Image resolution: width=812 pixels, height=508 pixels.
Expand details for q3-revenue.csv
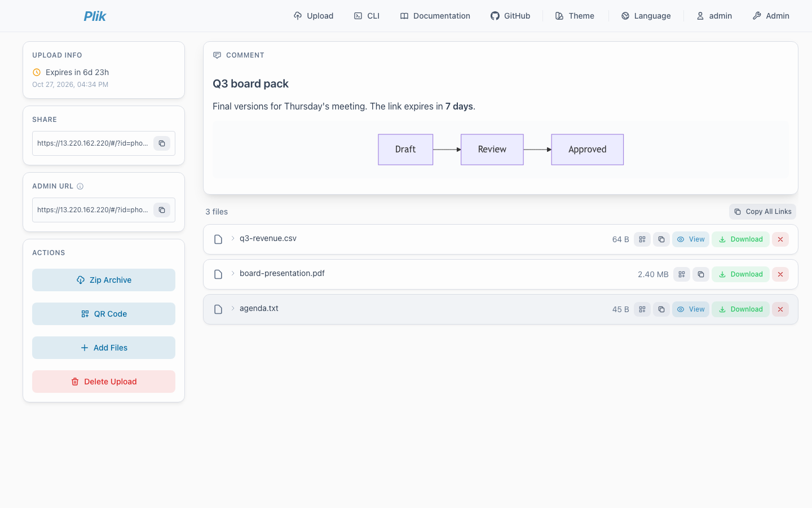coord(232,238)
